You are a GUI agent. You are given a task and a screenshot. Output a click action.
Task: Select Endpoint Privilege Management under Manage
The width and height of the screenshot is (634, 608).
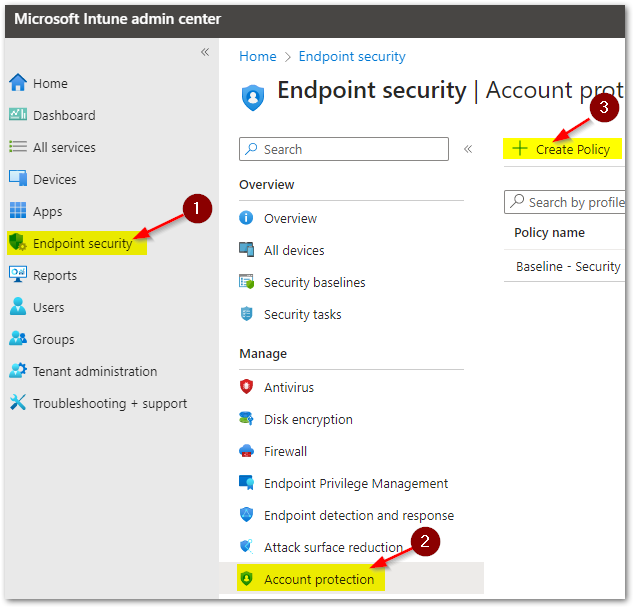click(x=356, y=483)
